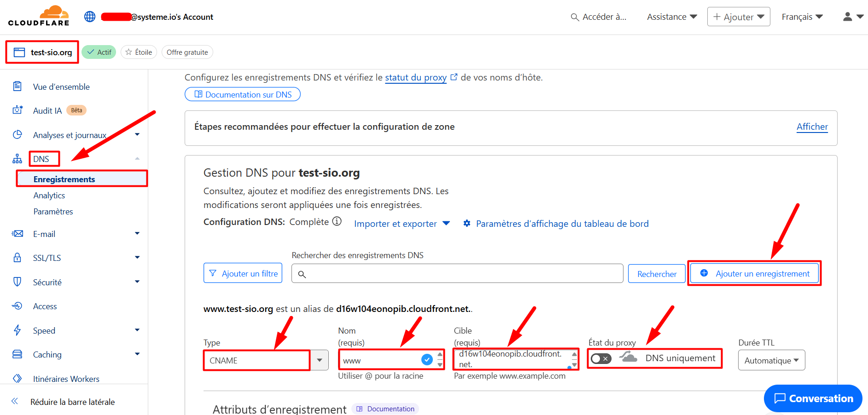Open Analytics under DNS

click(x=49, y=195)
